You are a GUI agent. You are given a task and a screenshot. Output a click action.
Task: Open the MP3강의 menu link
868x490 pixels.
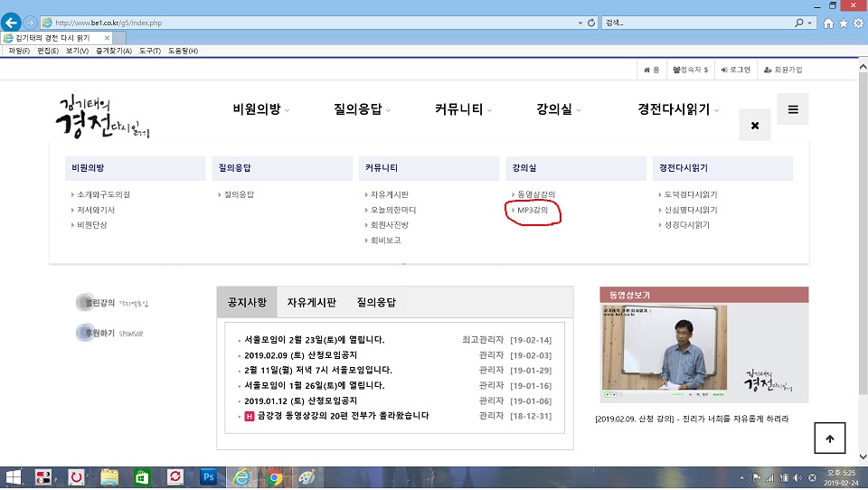(x=532, y=210)
